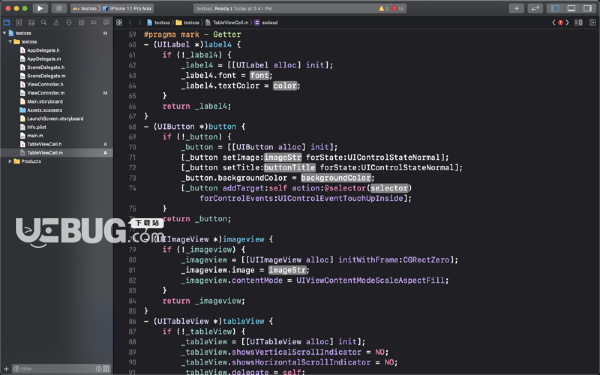Jump to next issue arrow
This screenshot has width=600, height=375.
point(567,23)
